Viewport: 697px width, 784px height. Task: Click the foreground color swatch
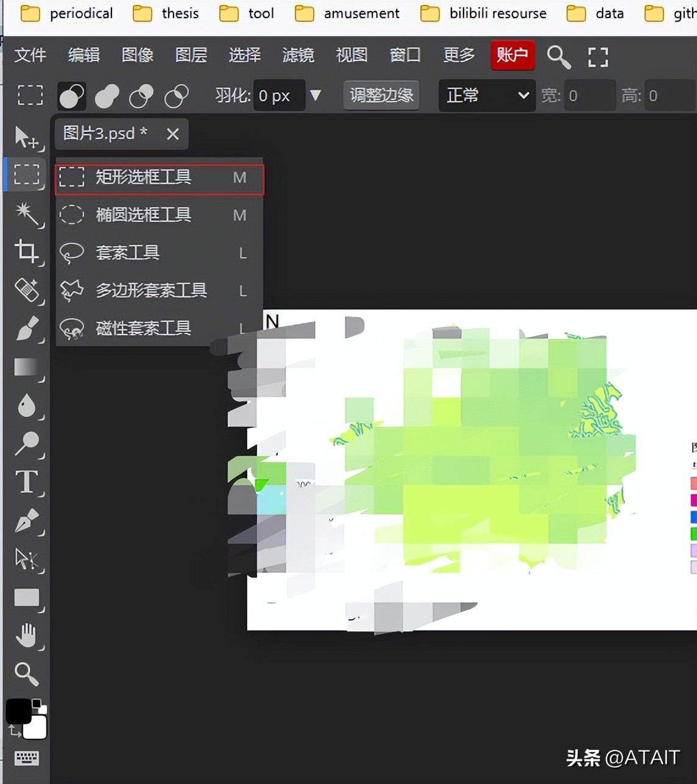tap(19, 710)
